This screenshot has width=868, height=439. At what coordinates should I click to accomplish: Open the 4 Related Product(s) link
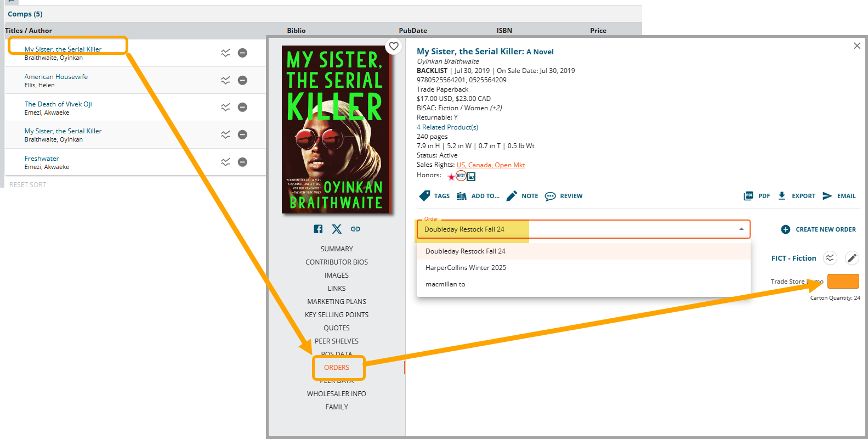pos(447,127)
